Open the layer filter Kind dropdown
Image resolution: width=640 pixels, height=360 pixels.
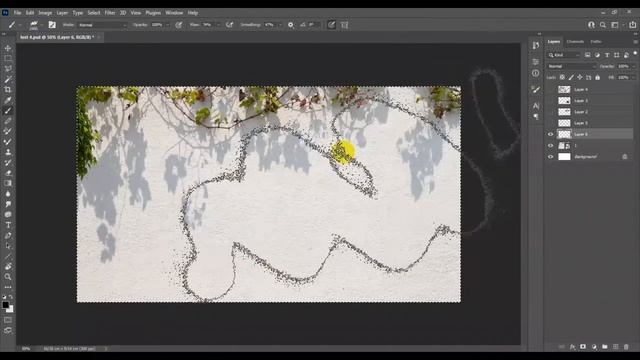[x=564, y=55]
